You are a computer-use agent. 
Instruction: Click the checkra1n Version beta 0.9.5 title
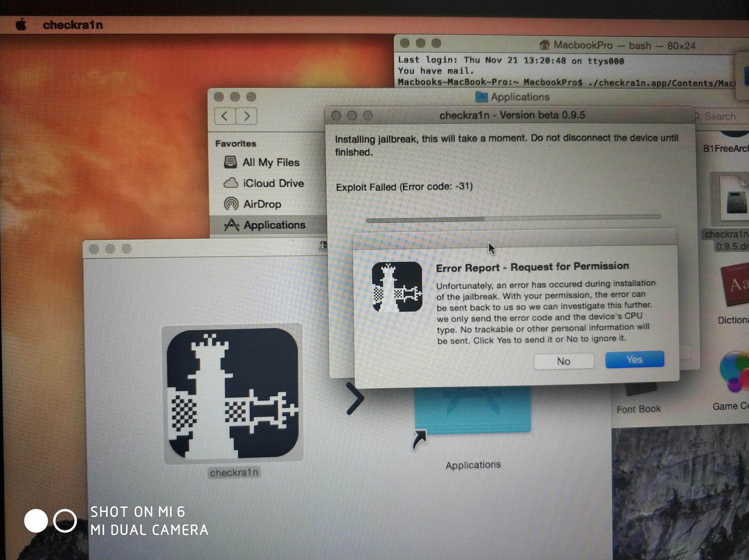click(512, 115)
